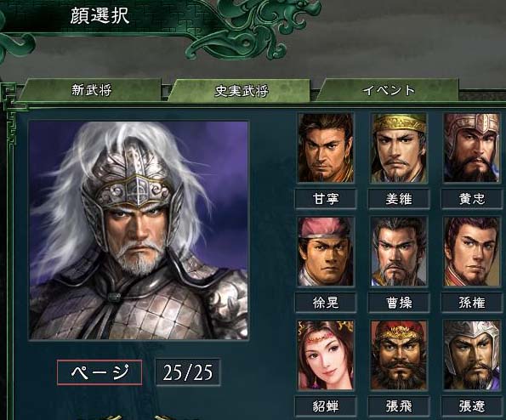Choose the 姜維 face portrait

point(399,148)
